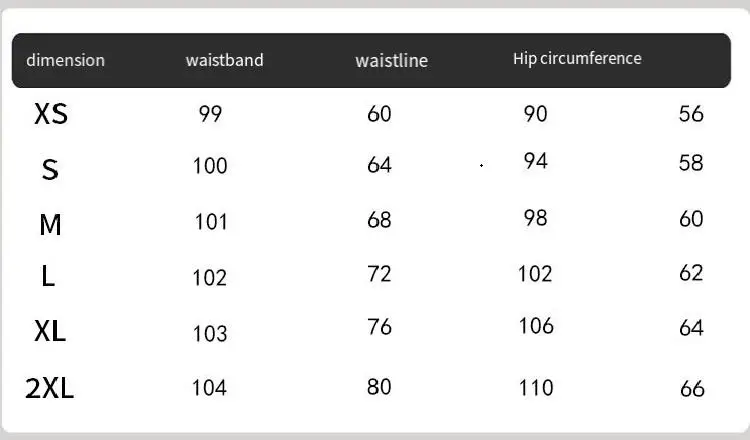
Task: Click the L size row label
Action: (48, 276)
